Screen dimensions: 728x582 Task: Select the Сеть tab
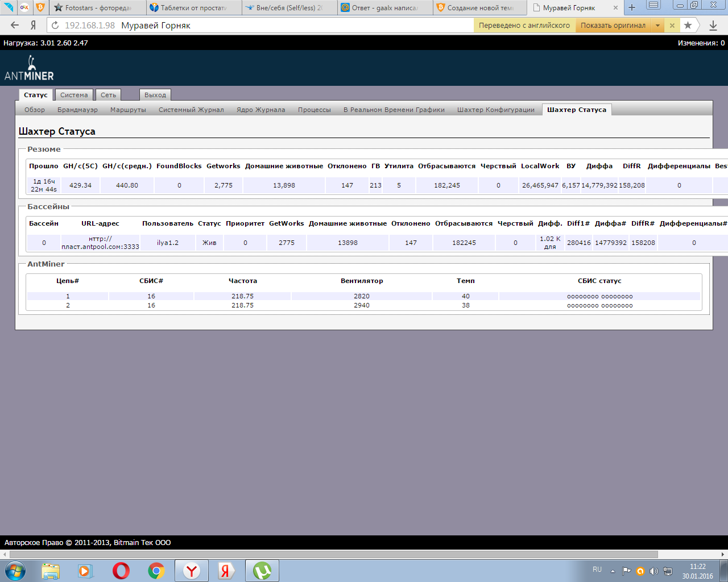108,95
